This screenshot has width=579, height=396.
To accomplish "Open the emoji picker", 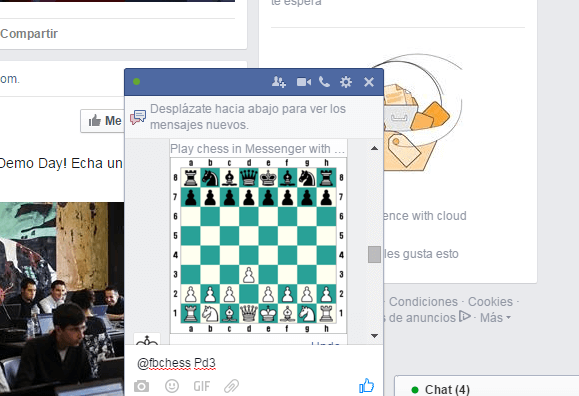I will (172, 386).
